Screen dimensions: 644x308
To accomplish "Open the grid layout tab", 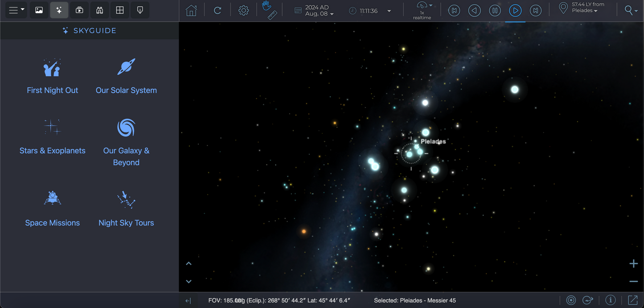I will click(x=120, y=10).
